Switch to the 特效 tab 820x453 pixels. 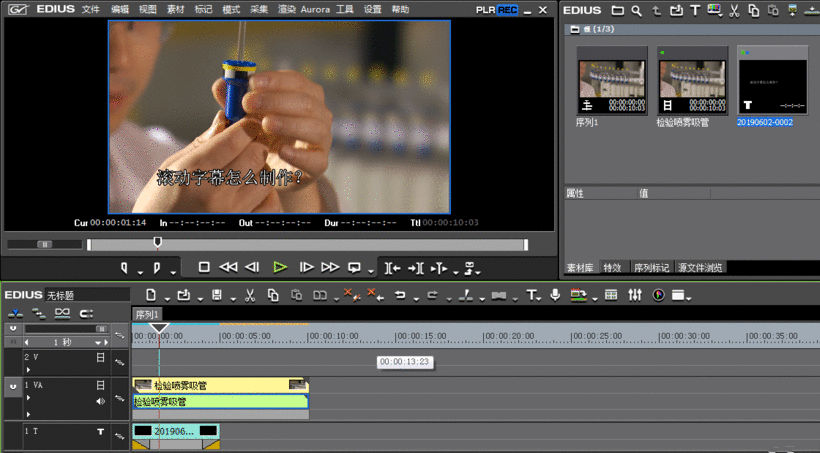click(611, 268)
